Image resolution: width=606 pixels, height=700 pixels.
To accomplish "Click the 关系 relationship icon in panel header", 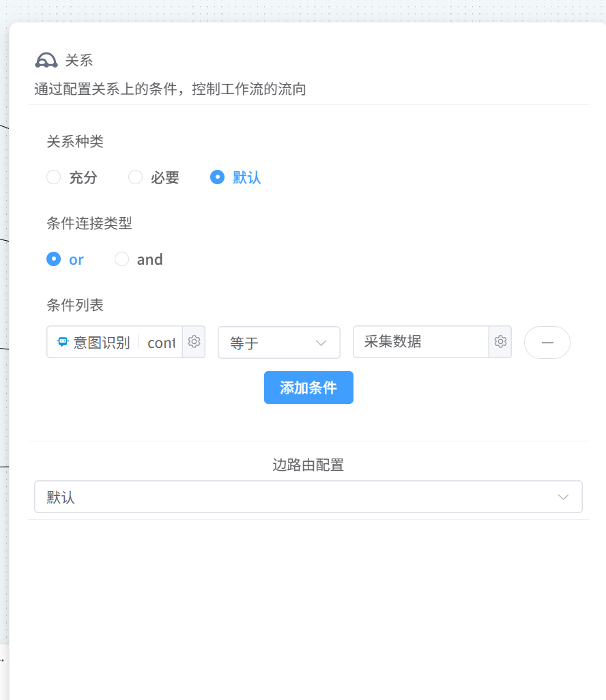I will click(46, 60).
